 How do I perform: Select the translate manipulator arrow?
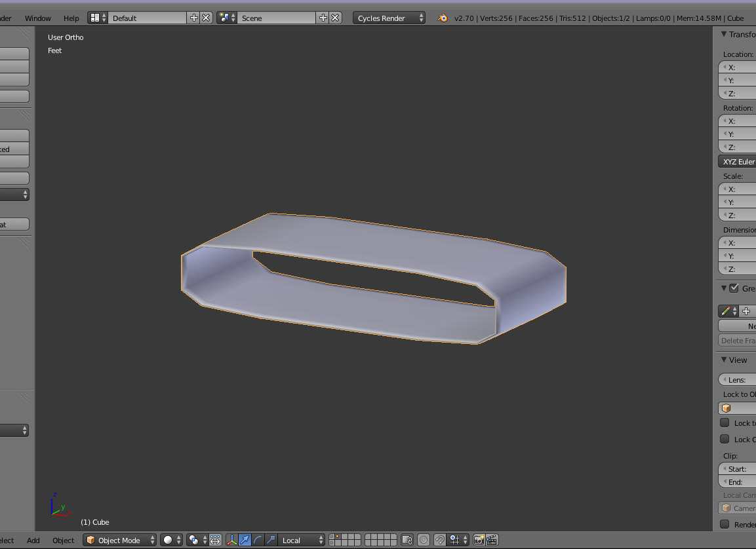coord(245,540)
